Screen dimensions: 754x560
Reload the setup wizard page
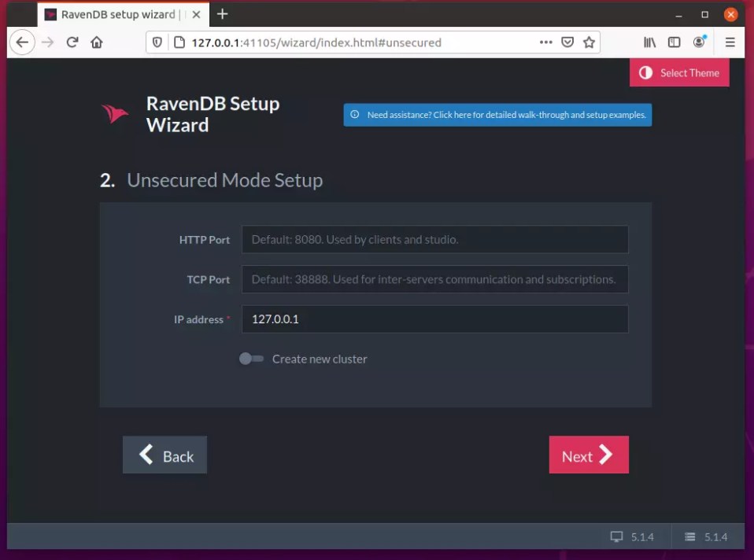[72, 42]
